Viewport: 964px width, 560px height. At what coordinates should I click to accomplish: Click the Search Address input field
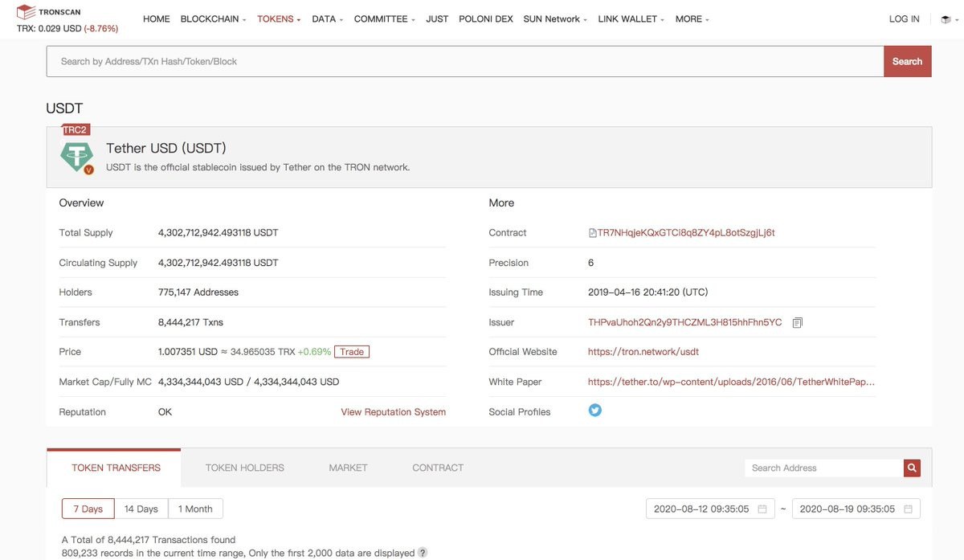click(824, 468)
